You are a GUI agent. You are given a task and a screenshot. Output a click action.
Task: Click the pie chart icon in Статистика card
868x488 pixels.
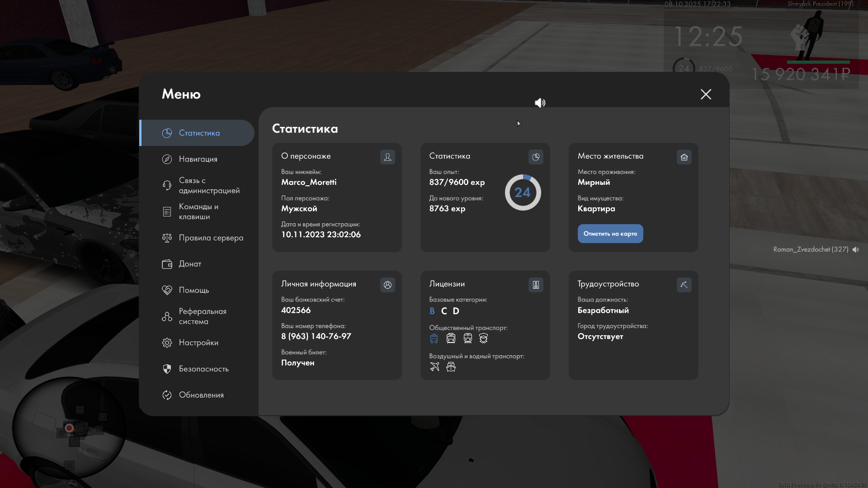coord(536,157)
